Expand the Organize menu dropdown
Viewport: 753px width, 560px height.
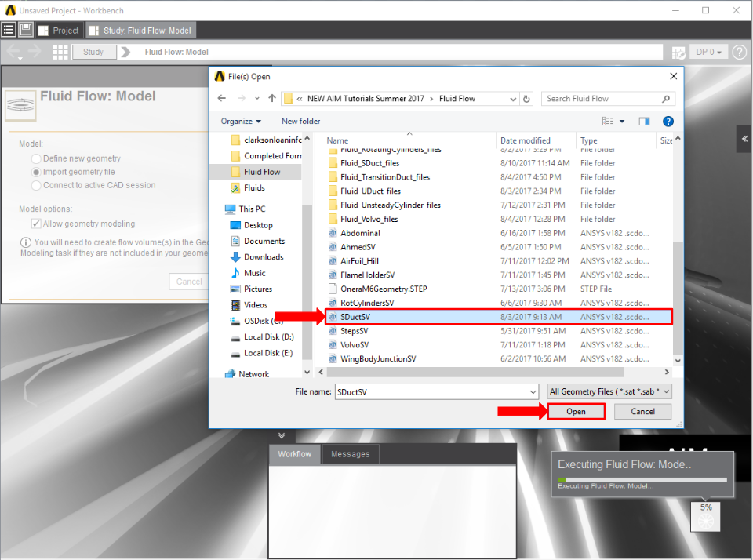pyautogui.click(x=241, y=121)
